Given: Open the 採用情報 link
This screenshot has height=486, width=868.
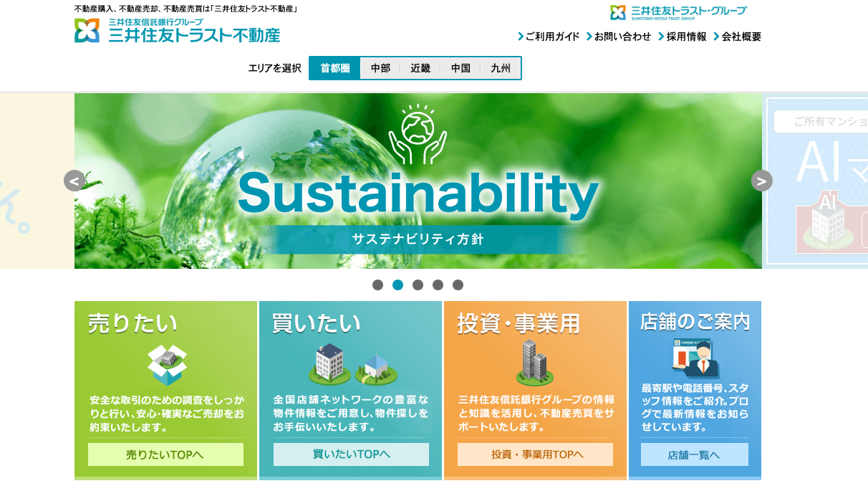Looking at the screenshot, I should 682,37.
